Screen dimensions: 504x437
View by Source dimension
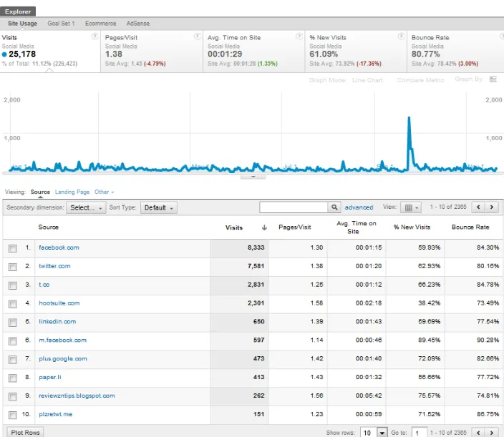coord(40,192)
